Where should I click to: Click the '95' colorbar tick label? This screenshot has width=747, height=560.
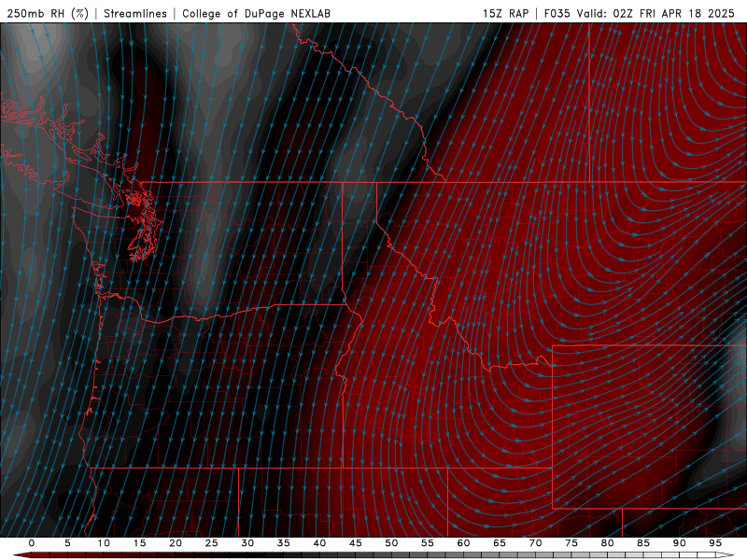pyautogui.click(x=715, y=543)
